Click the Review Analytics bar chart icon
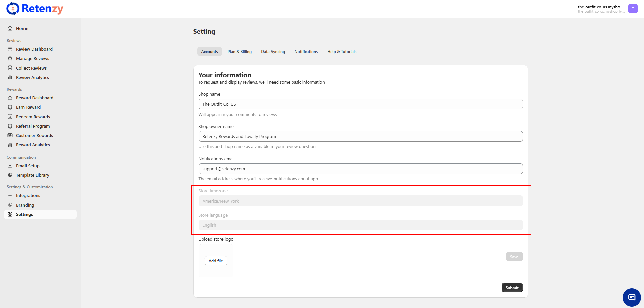This screenshot has height=308, width=644. point(10,78)
